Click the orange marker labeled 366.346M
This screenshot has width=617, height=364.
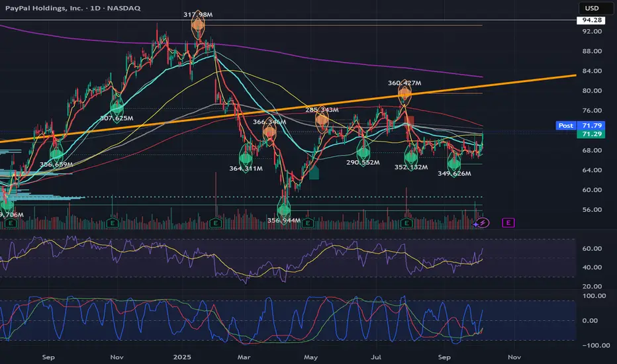click(x=269, y=132)
